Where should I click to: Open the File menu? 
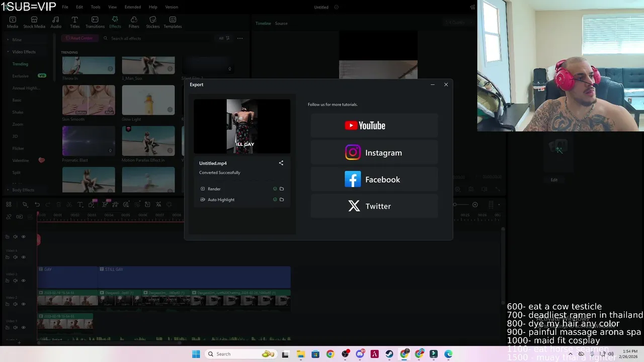point(65,7)
